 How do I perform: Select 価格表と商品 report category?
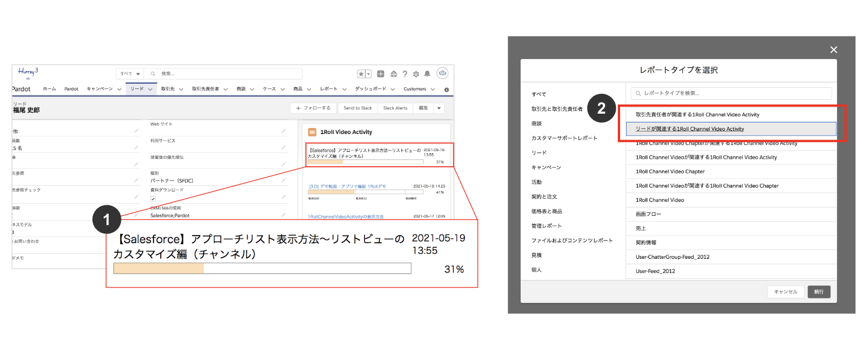tap(547, 211)
